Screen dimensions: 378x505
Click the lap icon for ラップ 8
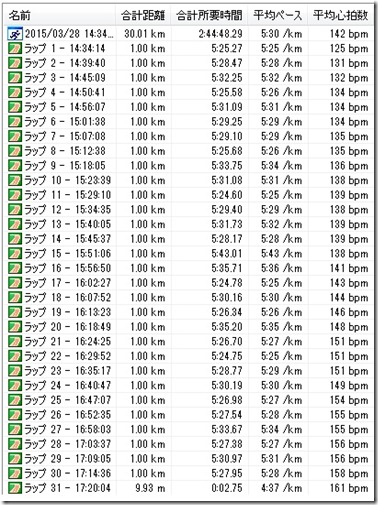coord(15,151)
